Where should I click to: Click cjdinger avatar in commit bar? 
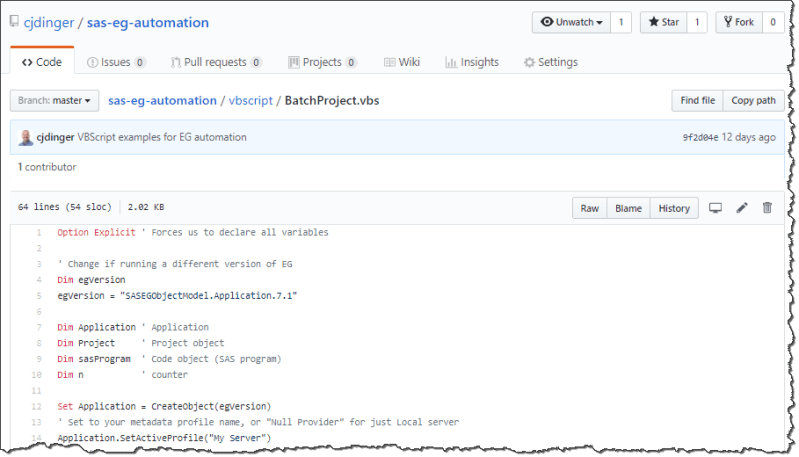(x=25, y=138)
